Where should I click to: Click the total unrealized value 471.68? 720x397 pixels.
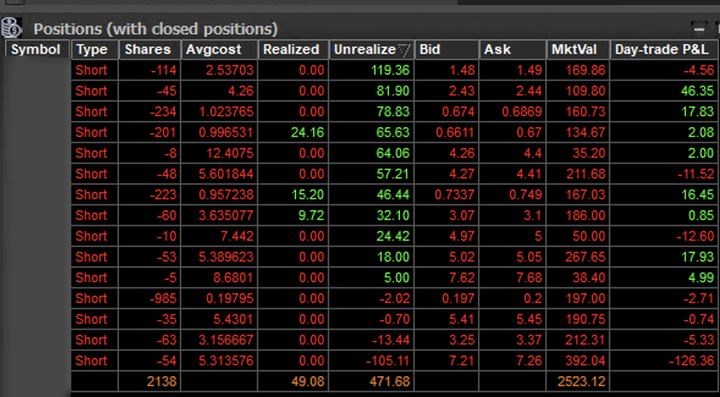(x=371, y=381)
